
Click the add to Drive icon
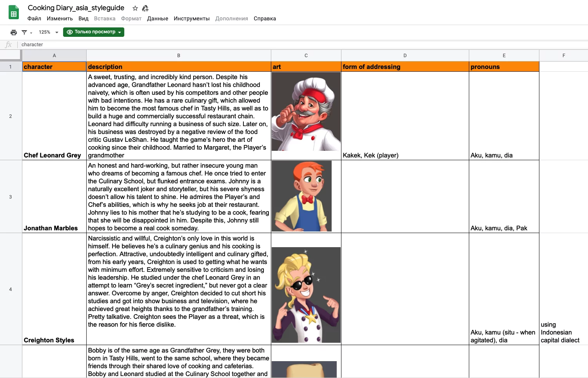pos(145,8)
